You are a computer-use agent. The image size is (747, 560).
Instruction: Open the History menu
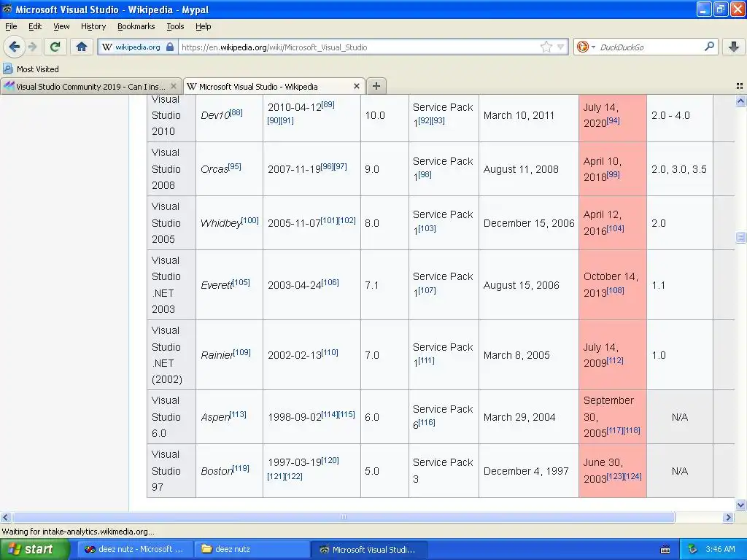click(93, 26)
